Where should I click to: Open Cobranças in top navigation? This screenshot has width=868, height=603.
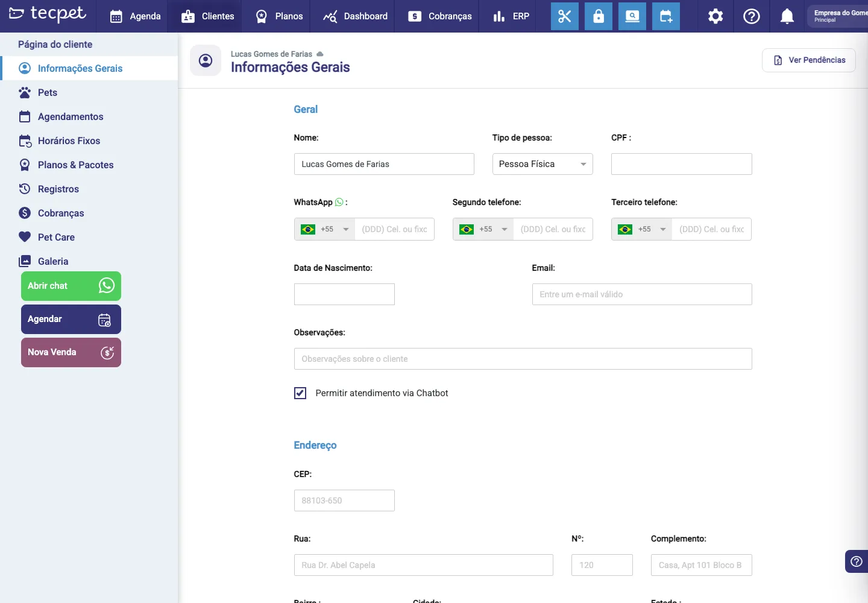point(440,16)
